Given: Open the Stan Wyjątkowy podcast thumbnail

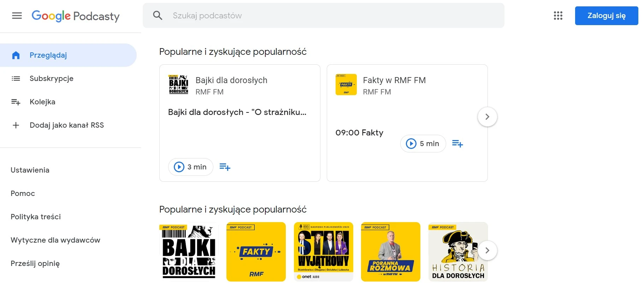Looking at the screenshot, I should [323, 252].
